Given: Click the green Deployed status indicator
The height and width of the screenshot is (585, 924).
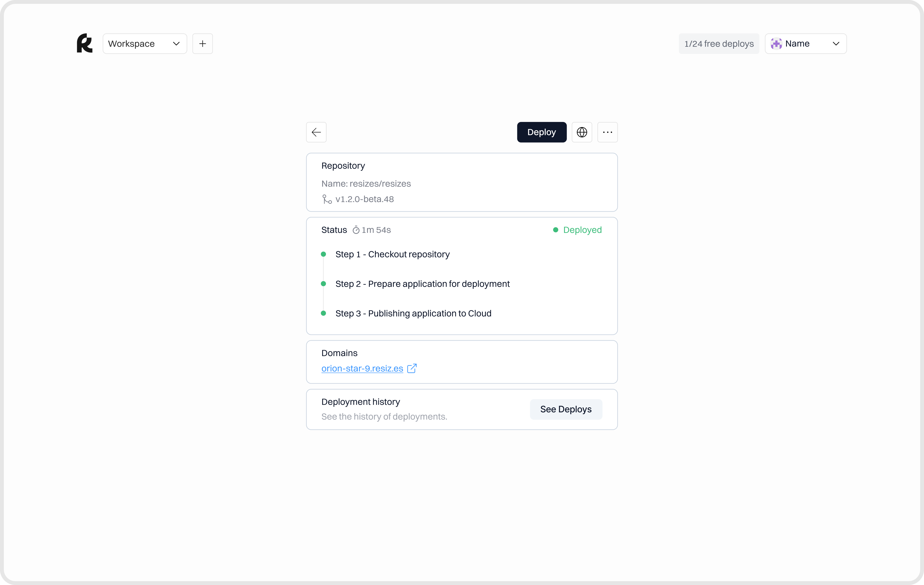Looking at the screenshot, I should pos(577,230).
